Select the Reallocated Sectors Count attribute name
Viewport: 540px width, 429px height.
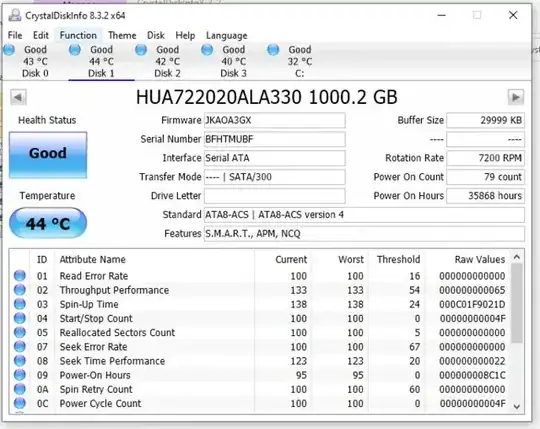point(117,333)
